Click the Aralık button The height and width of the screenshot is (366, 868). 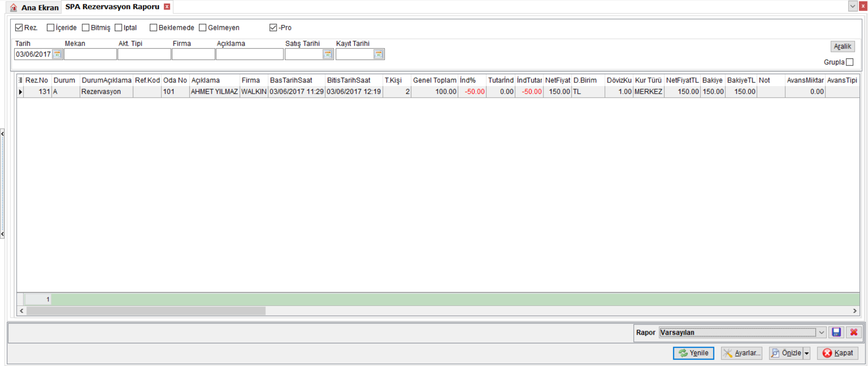842,46
